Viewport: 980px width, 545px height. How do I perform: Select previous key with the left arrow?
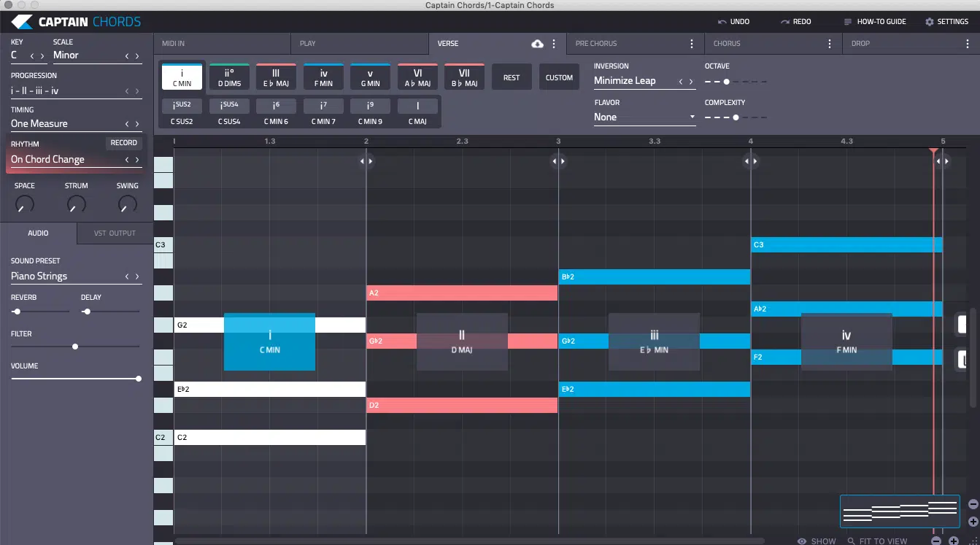[32, 56]
